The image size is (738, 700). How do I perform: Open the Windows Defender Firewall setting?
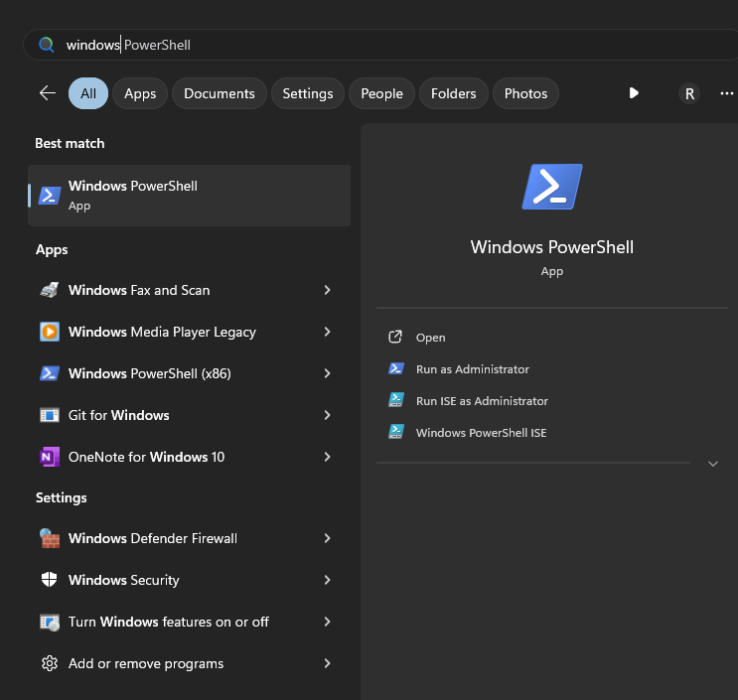(x=189, y=538)
